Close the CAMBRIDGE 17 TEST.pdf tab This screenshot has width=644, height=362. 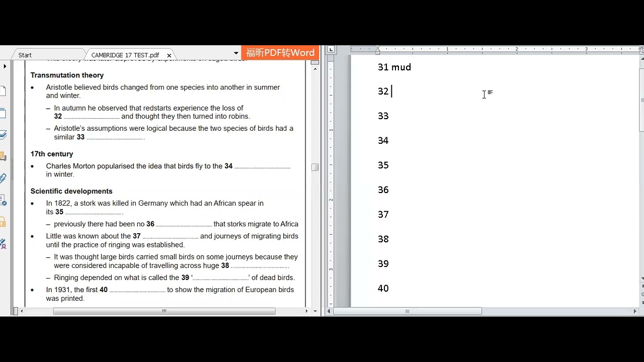pyautogui.click(x=169, y=55)
